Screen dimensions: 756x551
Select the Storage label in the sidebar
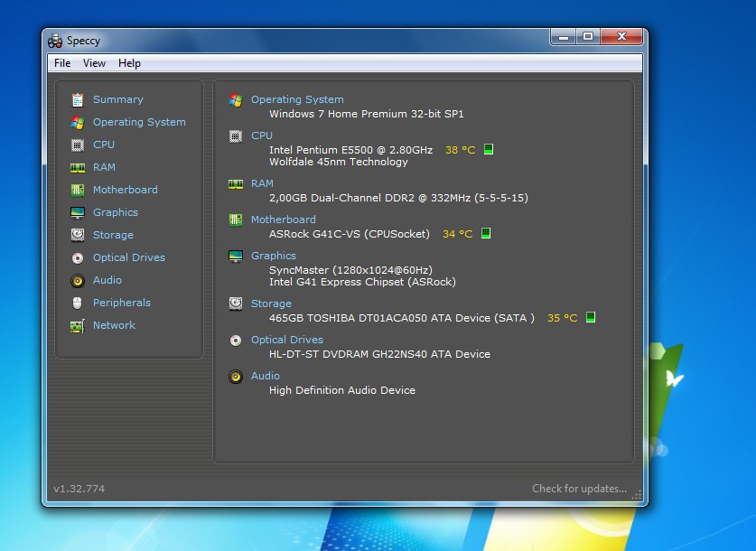[113, 235]
